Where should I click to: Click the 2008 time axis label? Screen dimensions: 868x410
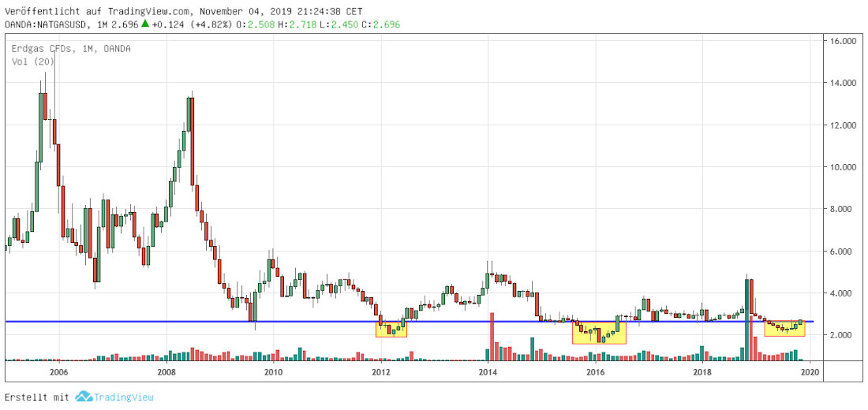pos(166,372)
